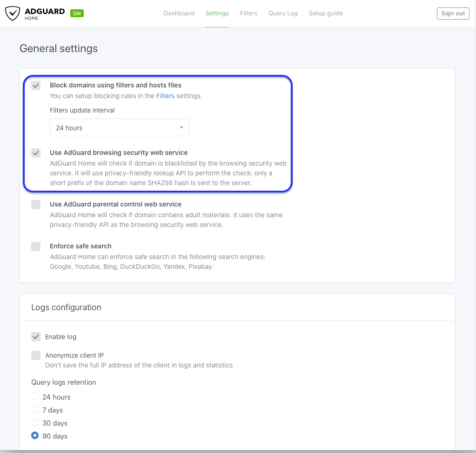This screenshot has height=453, width=476.
Task: Click the green ON status badge
Action: point(77,13)
